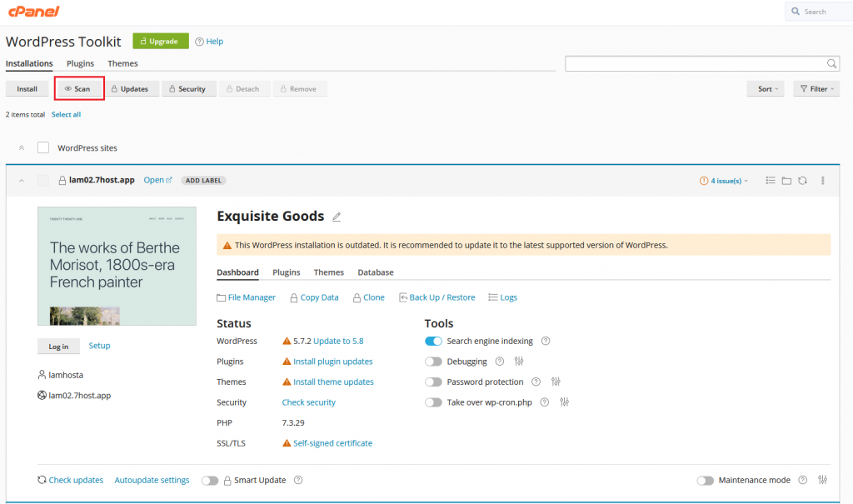853x504 pixels.
Task: Open Debugging settings sliders icon
Action: pos(519,361)
